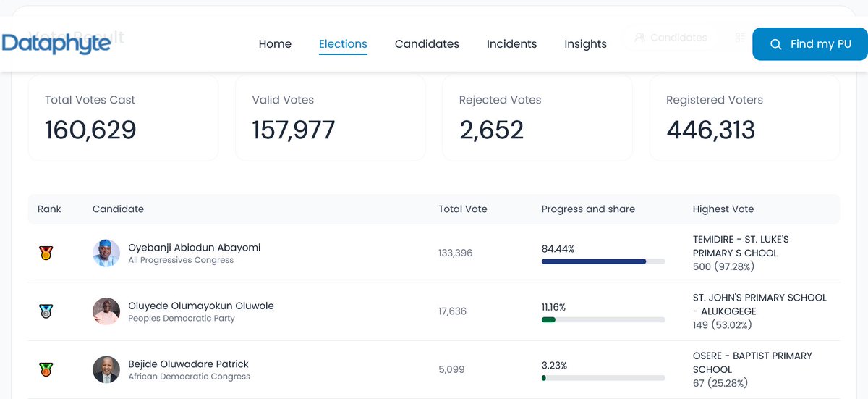Click candidate name Oluyede Olumayokun Oluwole
Screen dimensions: 868x399
(x=201, y=306)
